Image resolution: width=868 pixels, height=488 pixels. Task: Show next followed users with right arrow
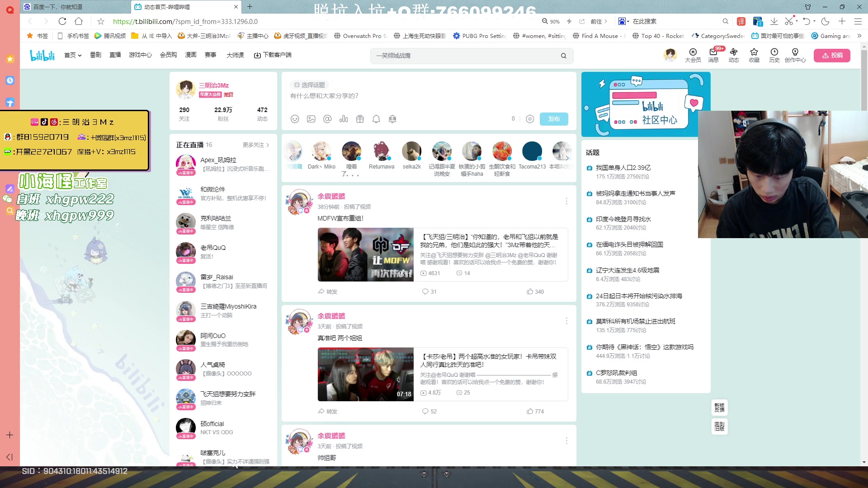567,158
